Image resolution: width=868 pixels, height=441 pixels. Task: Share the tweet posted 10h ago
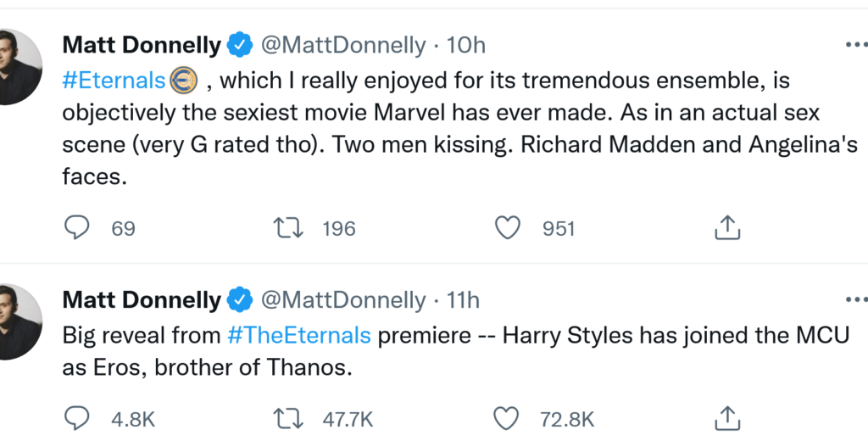(728, 227)
